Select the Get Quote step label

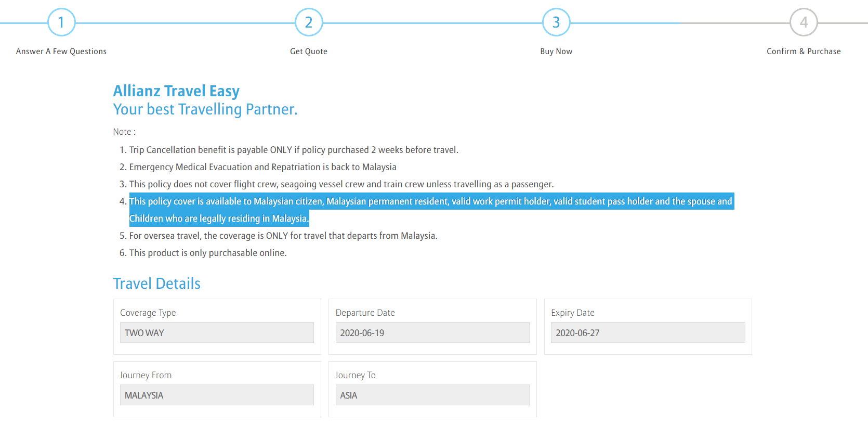[x=309, y=52]
